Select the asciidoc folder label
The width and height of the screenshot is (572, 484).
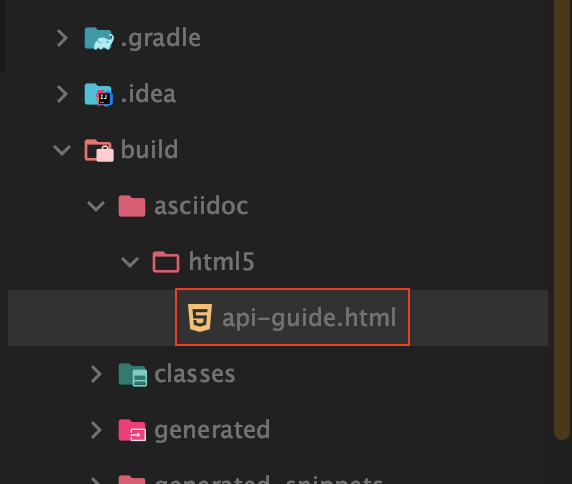pyautogui.click(x=201, y=206)
